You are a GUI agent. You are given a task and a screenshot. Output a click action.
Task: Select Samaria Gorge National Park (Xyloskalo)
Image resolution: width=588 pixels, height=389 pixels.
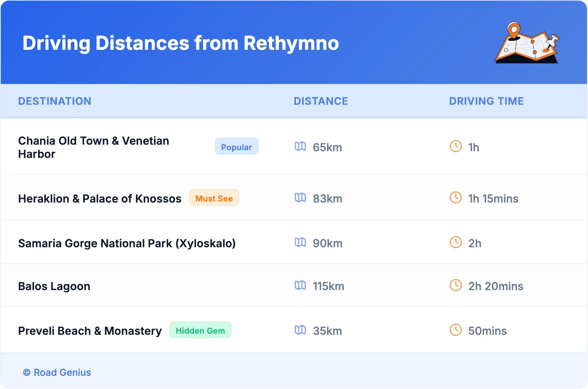click(127, 243)
